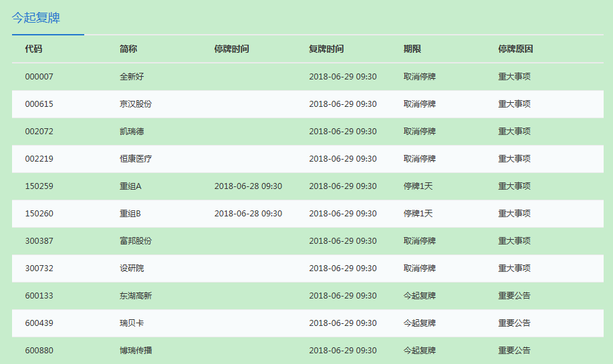Open stock code 000007

(x=39, y=77)
